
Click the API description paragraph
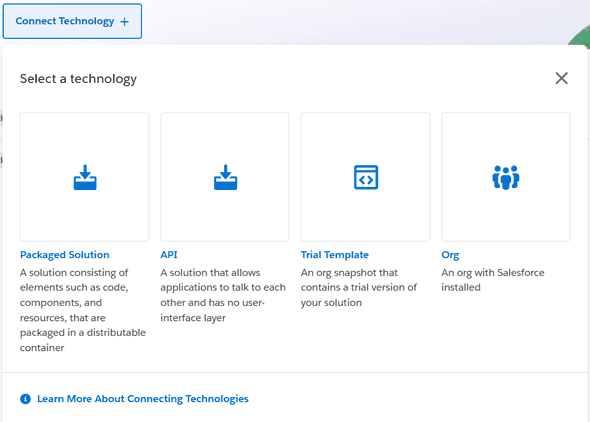223,295
